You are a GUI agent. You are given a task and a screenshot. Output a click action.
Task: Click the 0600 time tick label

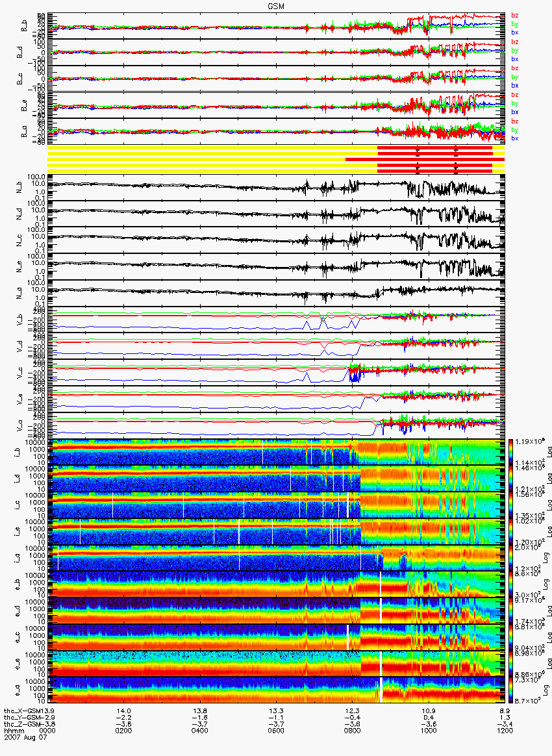(276, 731)
